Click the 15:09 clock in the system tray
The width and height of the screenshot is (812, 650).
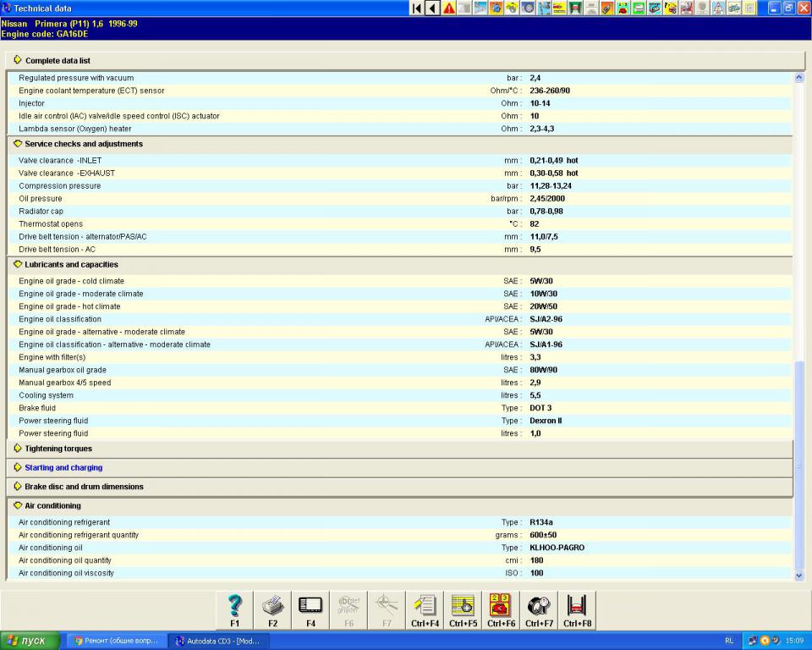794,642
